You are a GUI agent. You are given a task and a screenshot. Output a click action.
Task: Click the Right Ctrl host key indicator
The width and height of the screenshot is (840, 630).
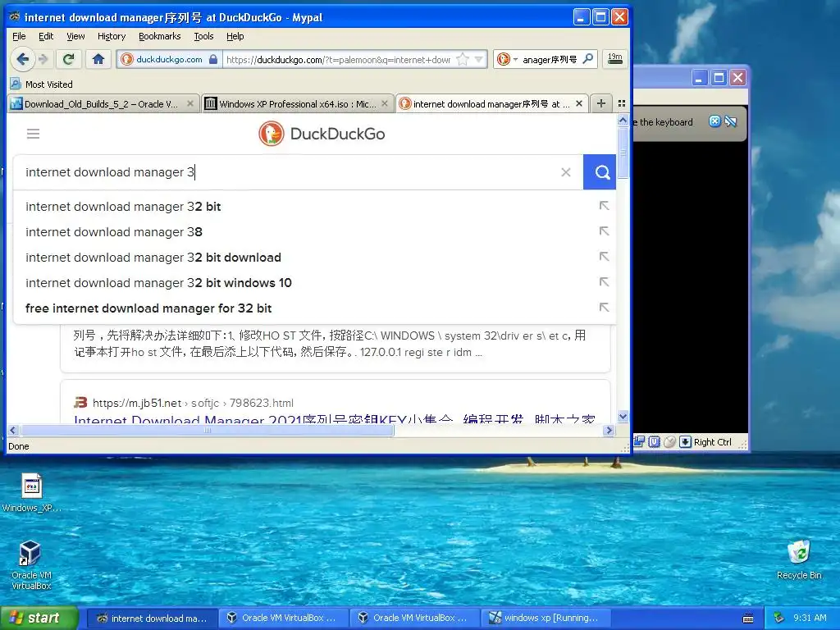click(713, 442)
